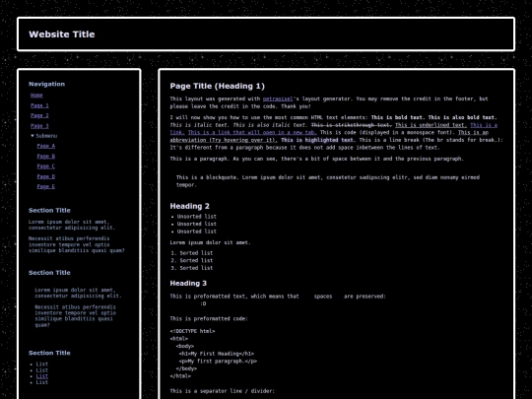532x399 pixels.
Task: Select Page C submenu link
Action: click(45, 166)
